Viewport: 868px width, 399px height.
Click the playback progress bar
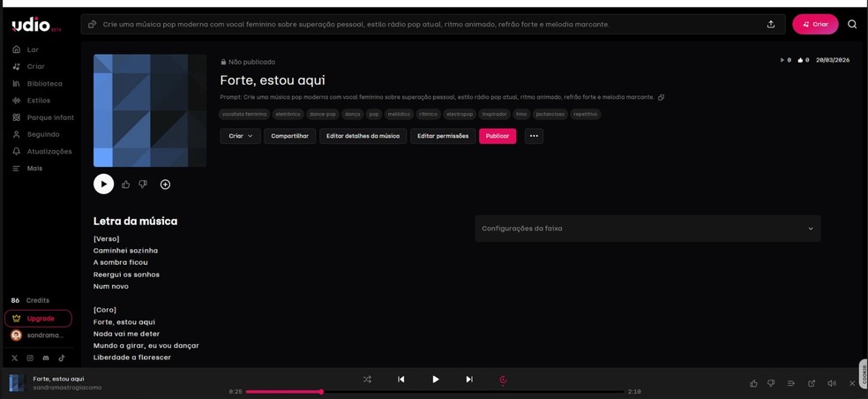point(435,392)
